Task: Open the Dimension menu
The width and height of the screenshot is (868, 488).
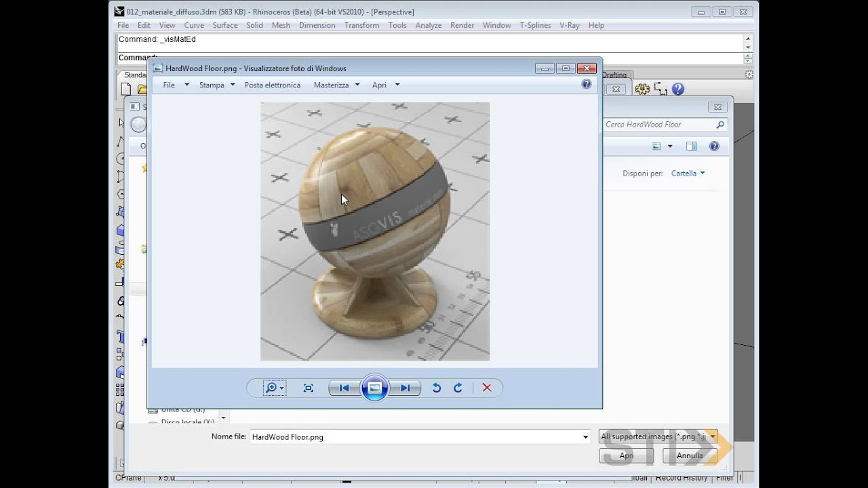Action: 317,25
